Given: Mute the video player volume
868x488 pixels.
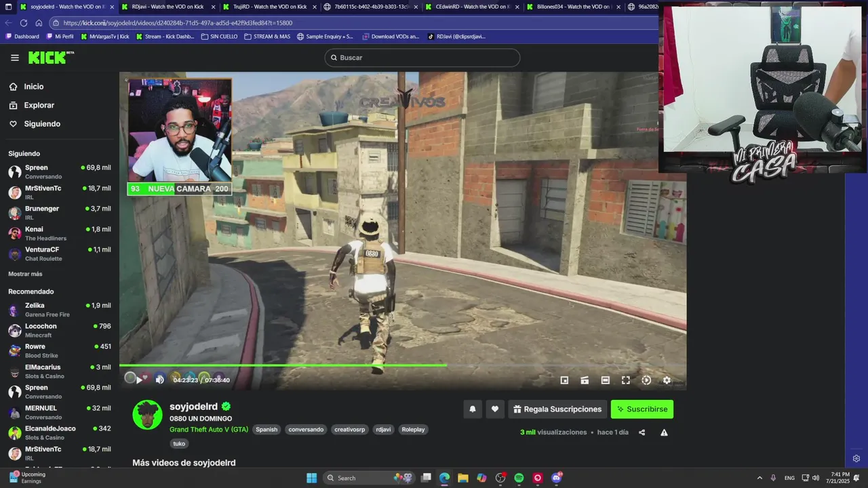Looking at the screenshot, I should 160,380.
